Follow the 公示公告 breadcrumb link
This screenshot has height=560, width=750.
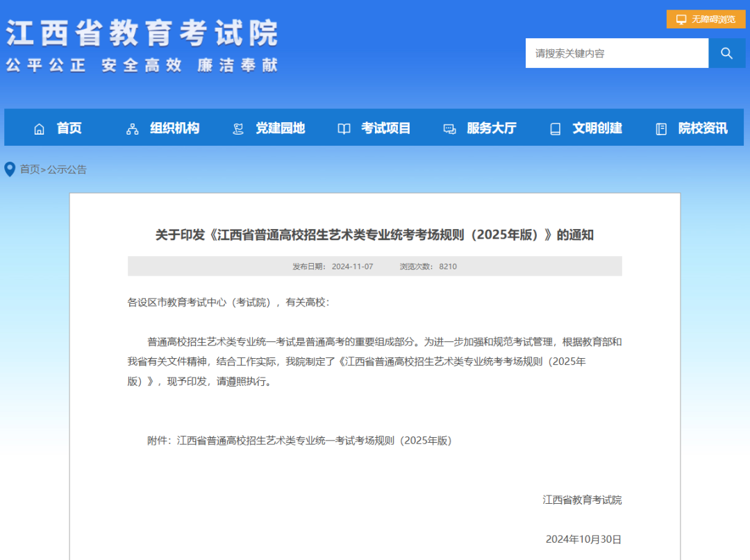coord(67,169)
